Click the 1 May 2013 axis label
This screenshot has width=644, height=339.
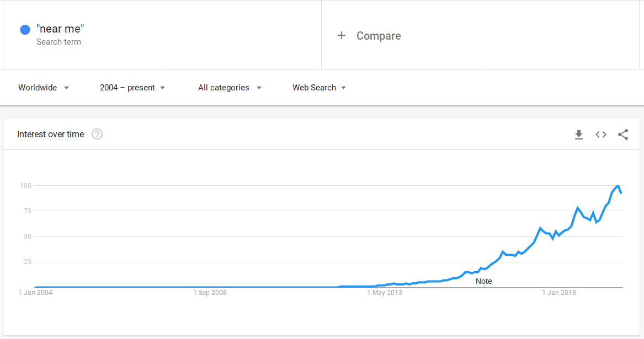[x=385, y=293]
